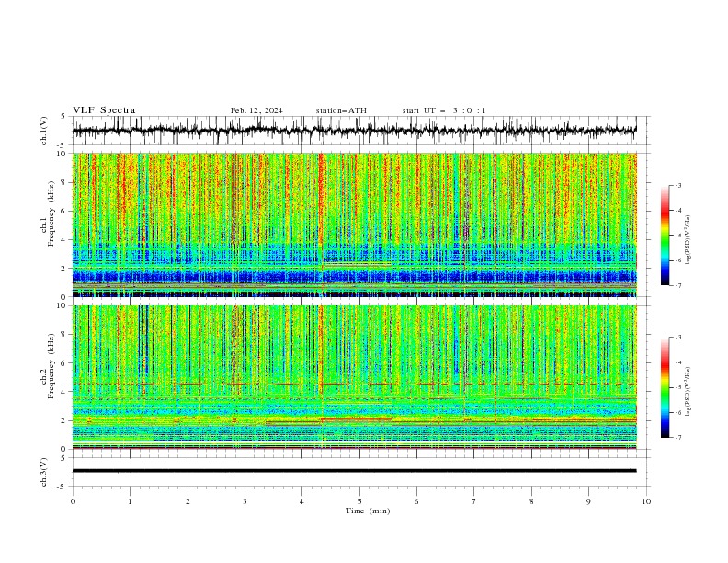The height and width of the screenshot is (563, 728).
Task: Click the "Time (min)" x-axis label
Action: coord(368,511)
